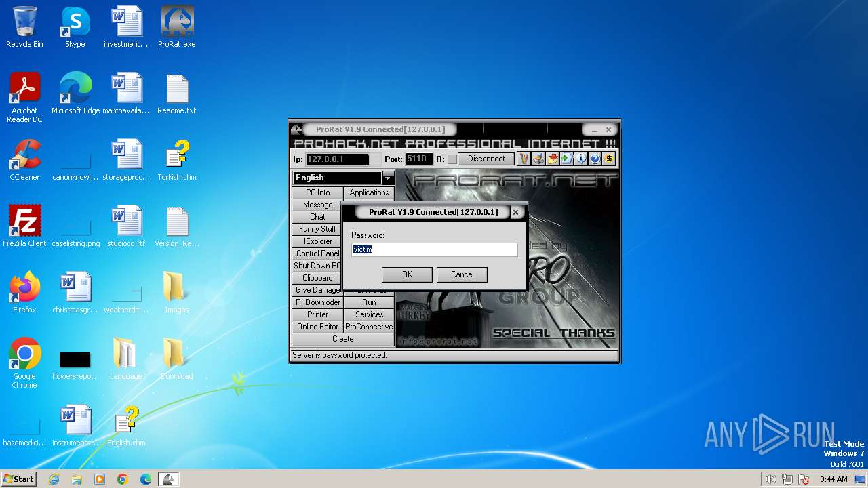
Task: Open the Recycle Bin desktop icon
Action: (24, 28)
